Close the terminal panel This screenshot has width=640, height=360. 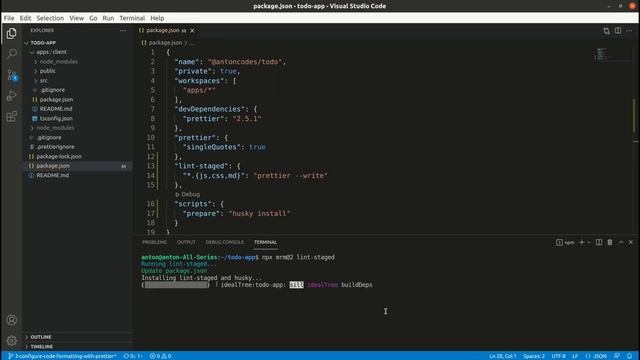631,242
